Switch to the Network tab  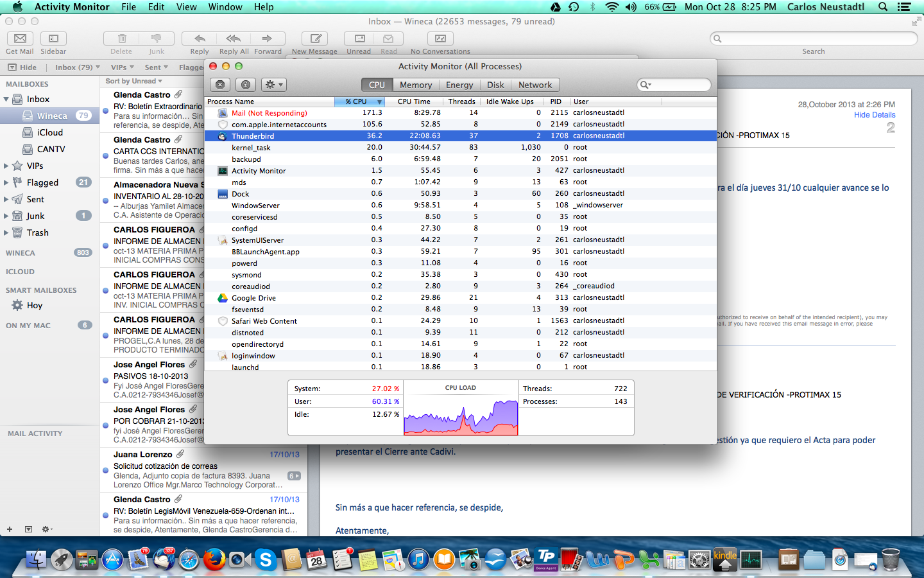(x=535, y=85)
